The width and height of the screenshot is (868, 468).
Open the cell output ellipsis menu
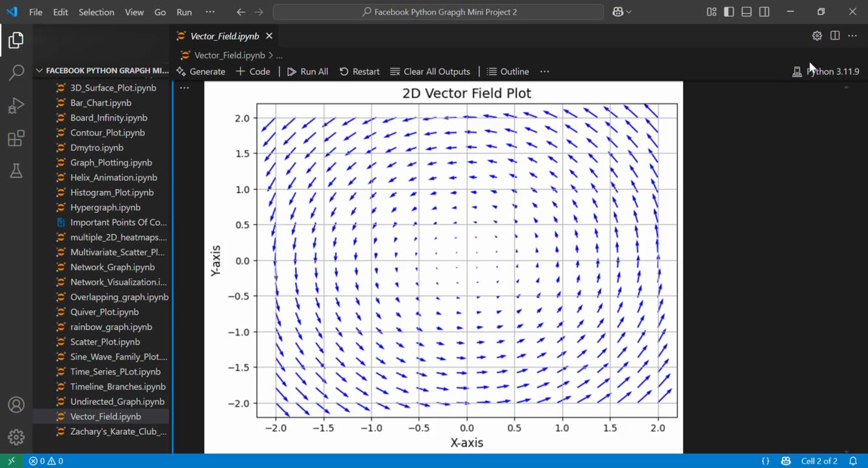coord(185,87)
